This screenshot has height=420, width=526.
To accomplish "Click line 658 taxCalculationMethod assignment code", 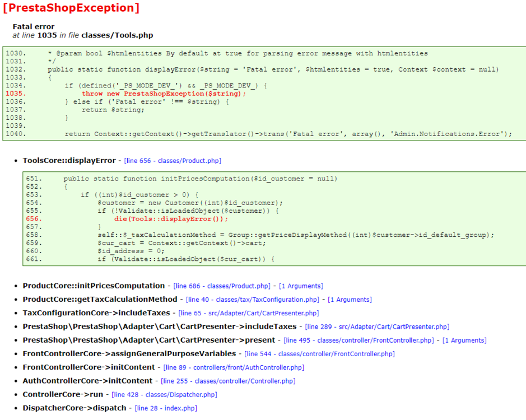I will (296, 235).
